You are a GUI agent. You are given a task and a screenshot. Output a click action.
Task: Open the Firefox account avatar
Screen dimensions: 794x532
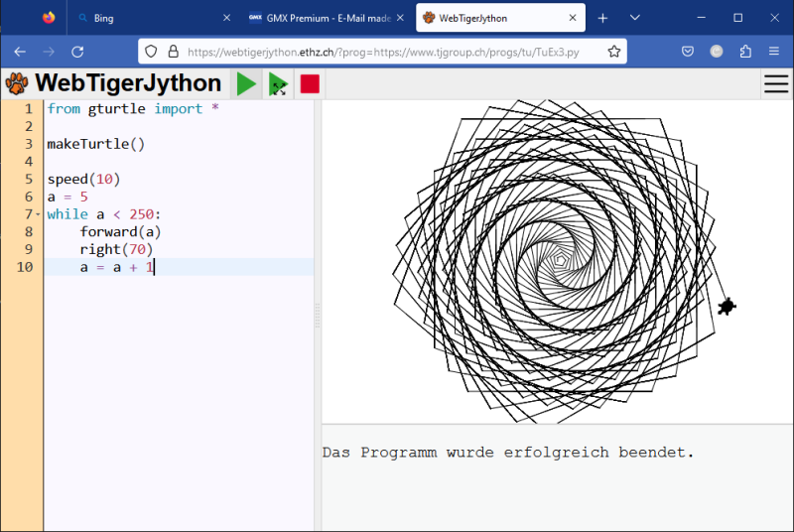[717, 52]
